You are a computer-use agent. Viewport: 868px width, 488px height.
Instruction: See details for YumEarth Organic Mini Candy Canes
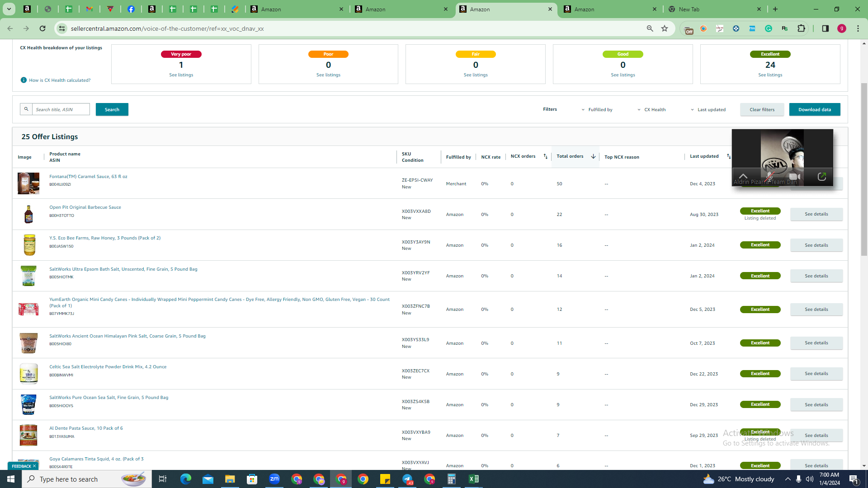[816, 310]
